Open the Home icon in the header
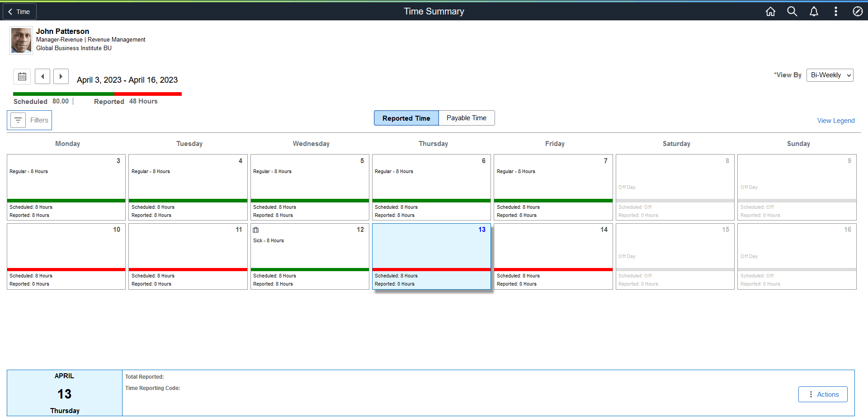The height and width of the screenshot is (418, 868). coord(770,11)
